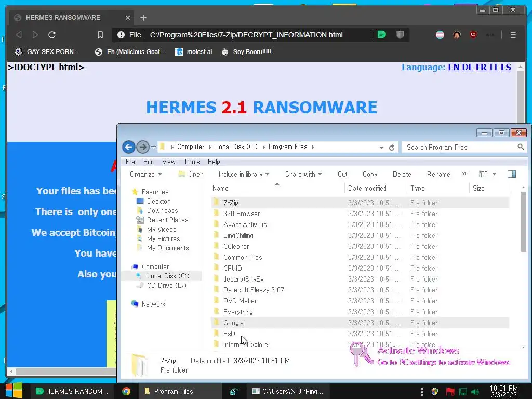This screenshot has width=532, height=399.
Task: Open the Edit menu in Explorer
Action: coord(148,162)
